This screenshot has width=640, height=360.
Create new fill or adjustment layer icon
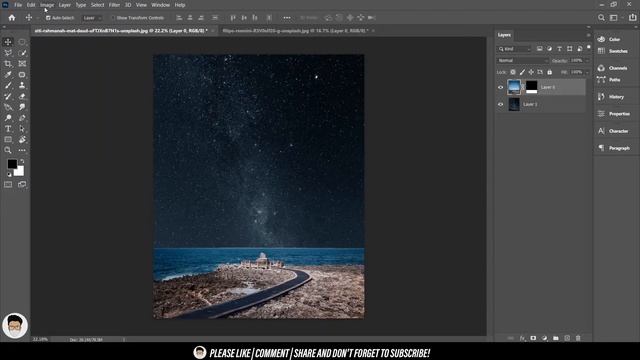(x=544, y=338)
